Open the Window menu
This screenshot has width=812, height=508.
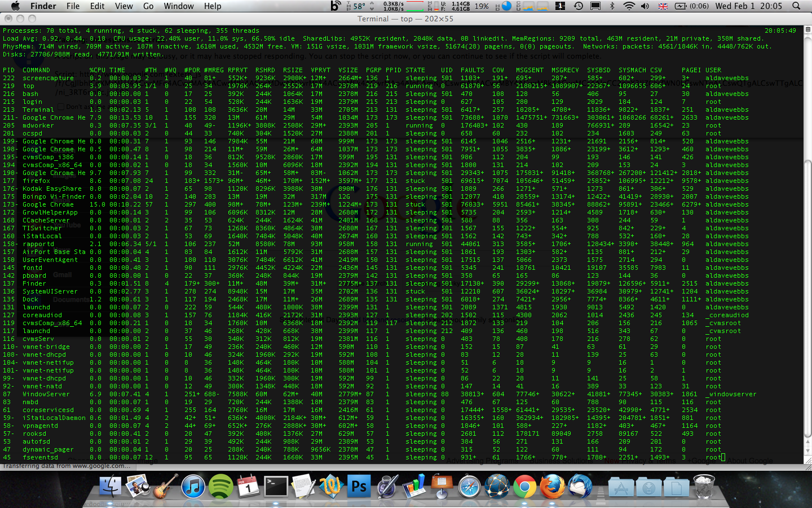tap(179, 6)
